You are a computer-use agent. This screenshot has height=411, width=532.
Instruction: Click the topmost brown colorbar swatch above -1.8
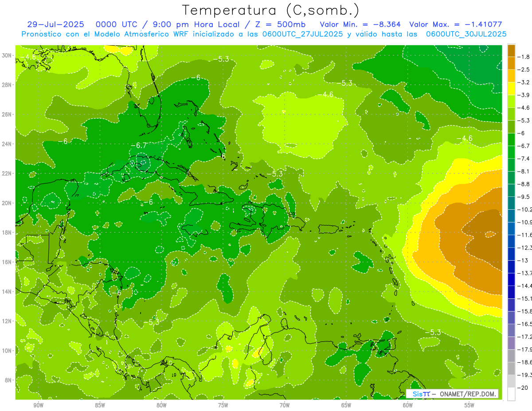click(x=511, y=51)
